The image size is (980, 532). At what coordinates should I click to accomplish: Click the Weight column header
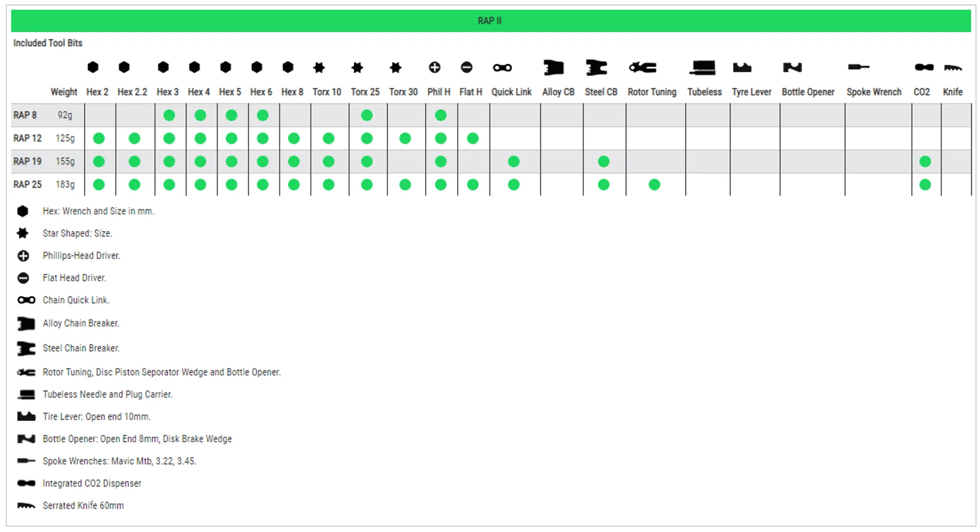[x=64, y=92]
